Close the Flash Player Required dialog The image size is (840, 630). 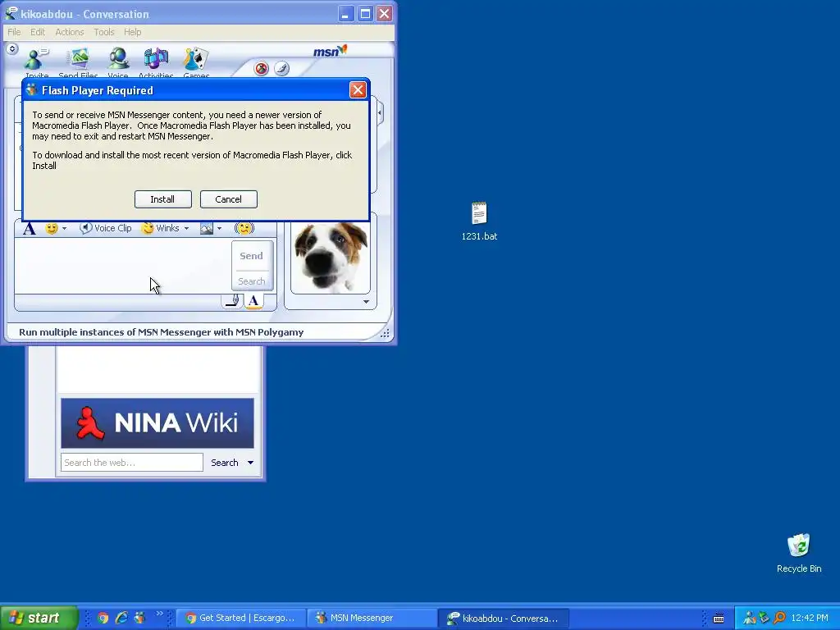click(x=358, y=90)
